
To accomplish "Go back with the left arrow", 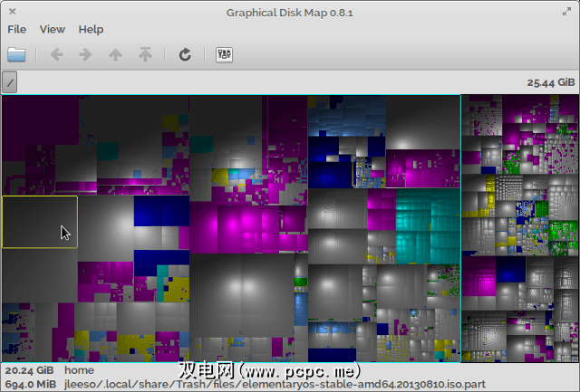I will pyautogui.click(x=56, y=54).
